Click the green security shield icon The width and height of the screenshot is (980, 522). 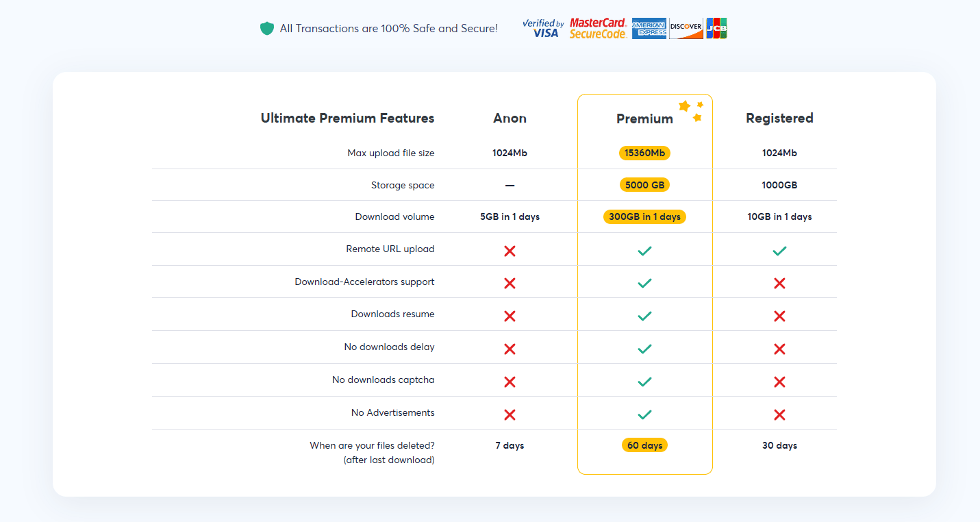pos(267,29)
